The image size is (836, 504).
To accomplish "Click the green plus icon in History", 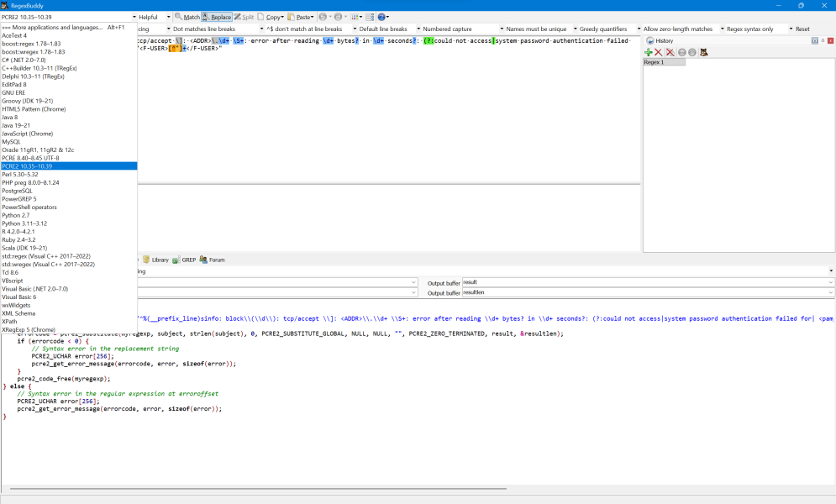I will (x=649, y=52).
